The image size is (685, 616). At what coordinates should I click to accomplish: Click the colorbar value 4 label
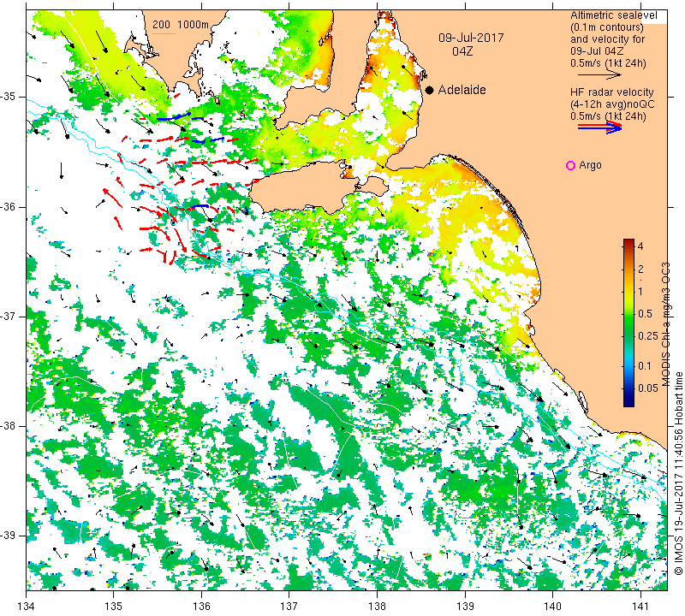pos(640,246)
